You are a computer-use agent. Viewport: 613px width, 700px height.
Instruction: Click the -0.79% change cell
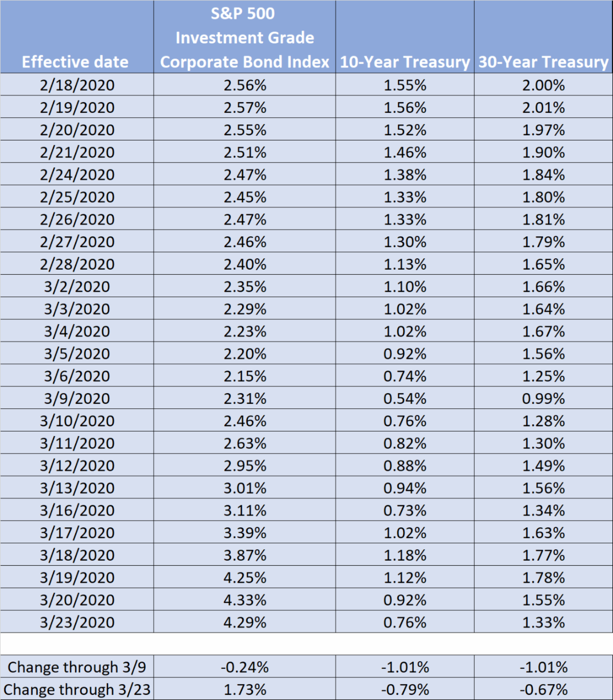coord(405,689)
